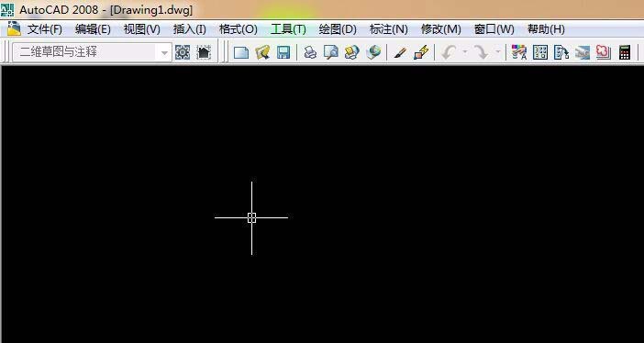The width and height of the screenshot is (644, 343).
Task: Open the 修改(M) menu
Action: click(441, 29)
